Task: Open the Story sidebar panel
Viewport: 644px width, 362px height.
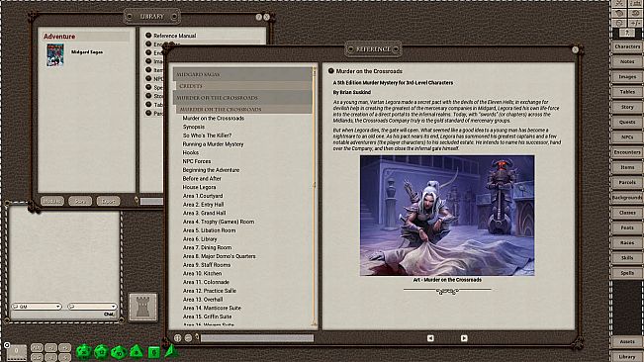Action: click(x=627, y=107)
